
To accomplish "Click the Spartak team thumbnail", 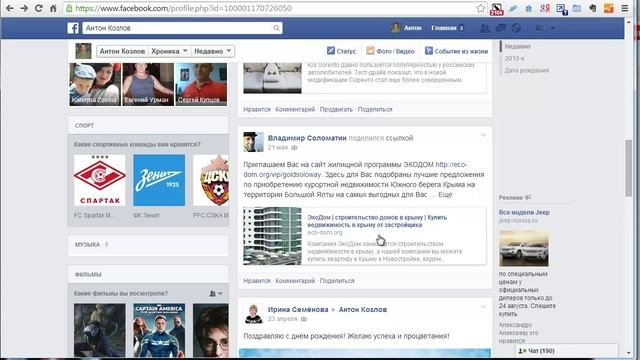I will coord(100,180).
